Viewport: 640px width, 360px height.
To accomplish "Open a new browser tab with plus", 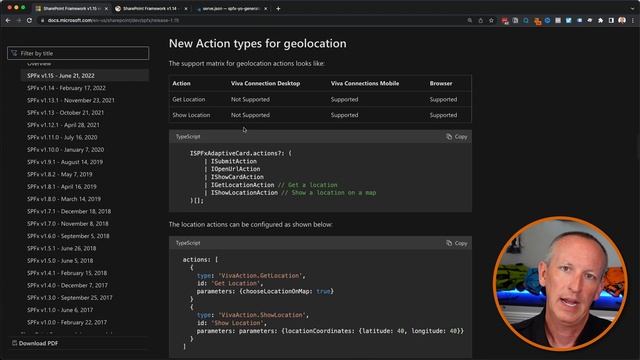I will [x=278, y=9].
